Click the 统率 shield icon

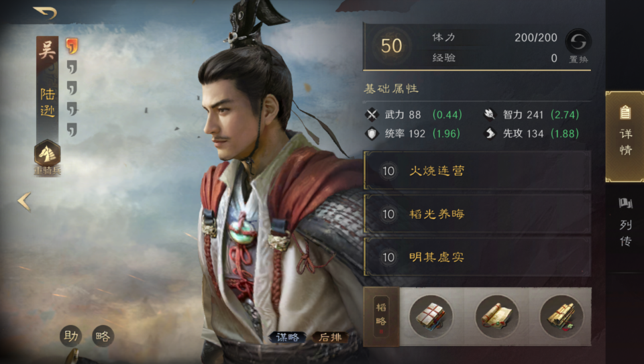pyautogui.click(x=372, y=134)
